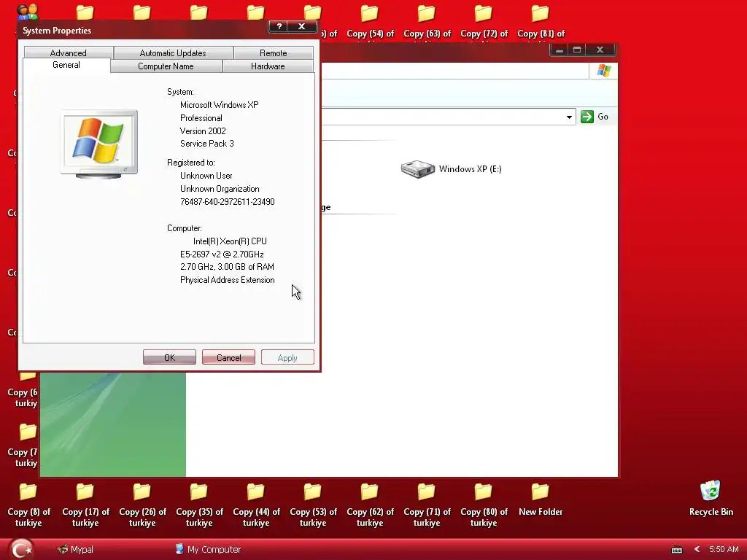Select the Windows XP (E:) drive icon

click(x=417, y=169)
